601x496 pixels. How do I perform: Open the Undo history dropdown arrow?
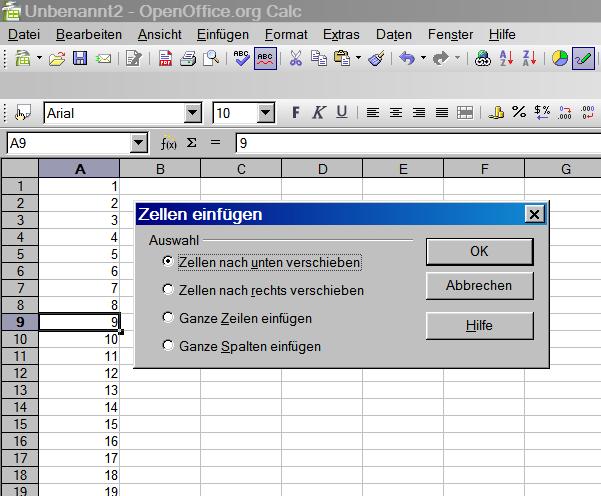[424, 58]
